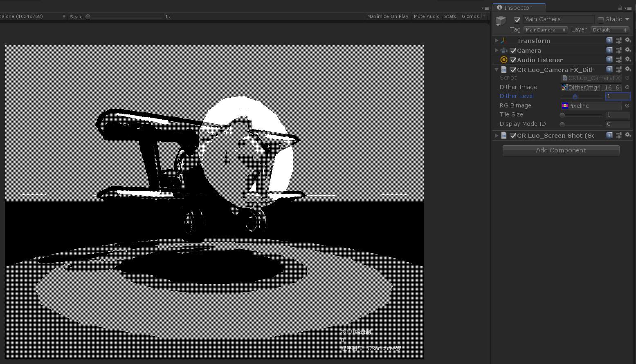Open the RG Bimage object picker circle
The width and height of the screenshot is (636, 364).
pyautogui.click(x=627, y=105)
